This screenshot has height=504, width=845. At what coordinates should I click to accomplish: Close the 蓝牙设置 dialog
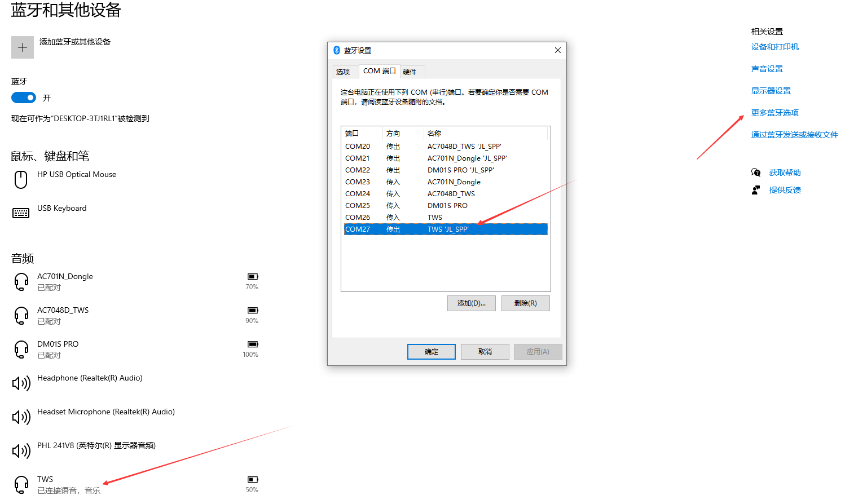pos(558,50)
